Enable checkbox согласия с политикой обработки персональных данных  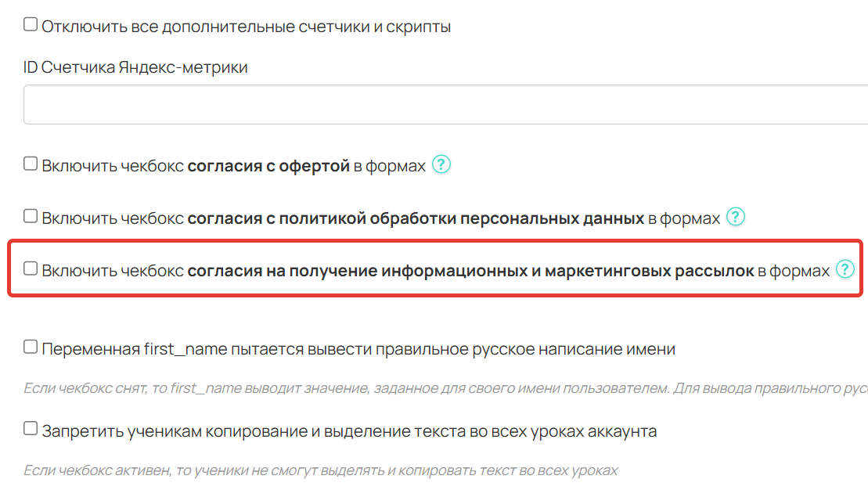(x=31, y=216)
